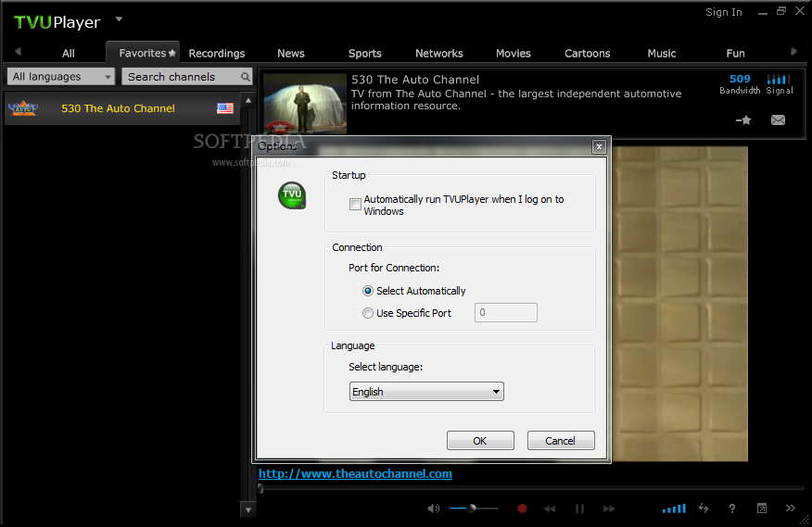This screenshot has width=812, height=527.
Task: Click the playback seek bar handle
Action: point(260,488)
